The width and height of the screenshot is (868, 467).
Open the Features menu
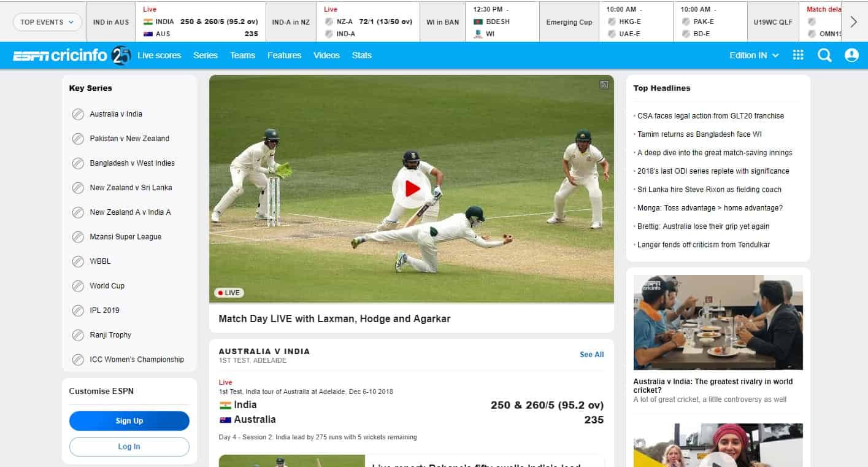285,55
